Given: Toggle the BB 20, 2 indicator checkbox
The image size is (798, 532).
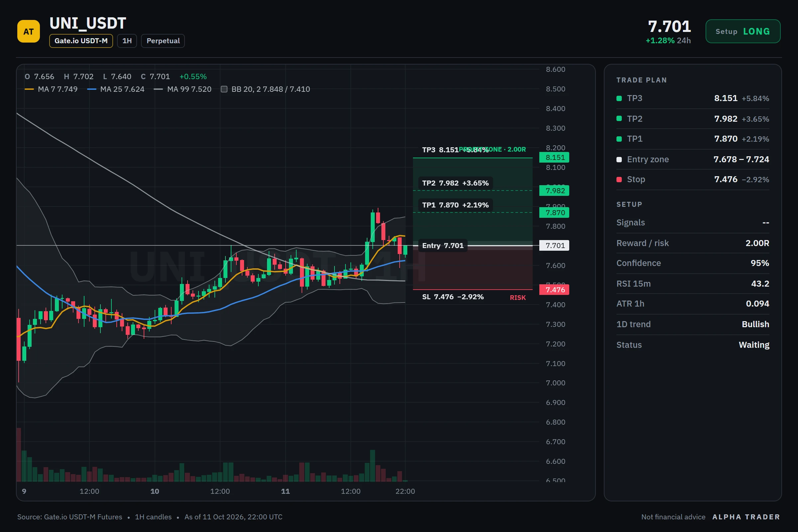Looking at the screenshot, I should pyautogui.click(x=224, y=89).
